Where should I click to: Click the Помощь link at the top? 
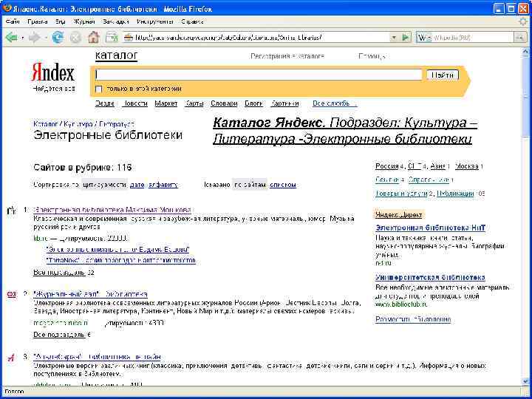click(372, 56)
